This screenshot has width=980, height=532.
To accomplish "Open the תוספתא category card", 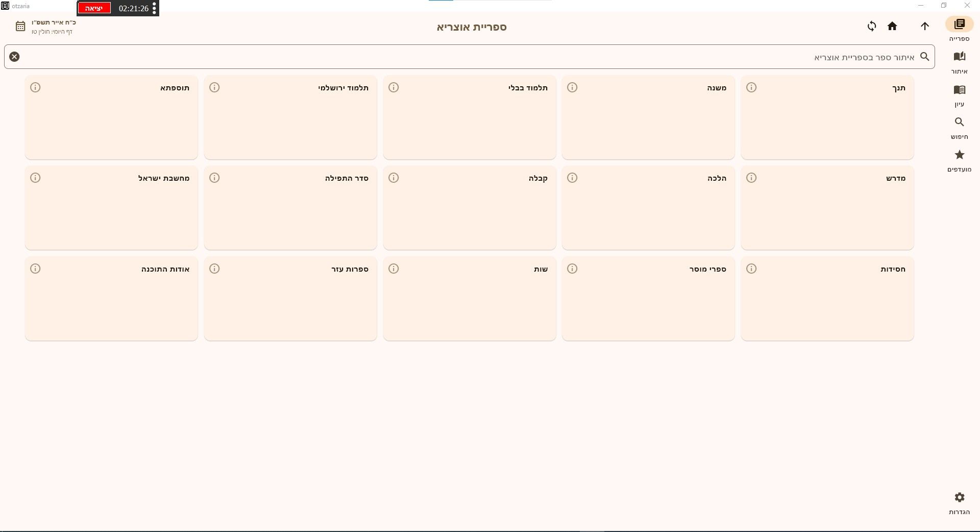I will coord(111,117).
